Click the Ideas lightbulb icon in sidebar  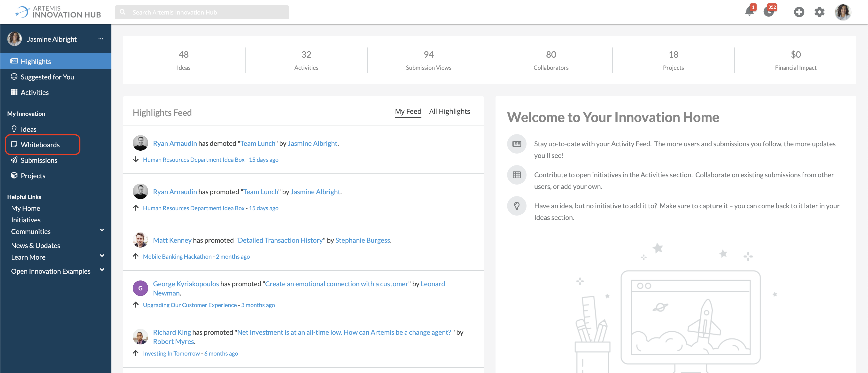coord(14,129)
